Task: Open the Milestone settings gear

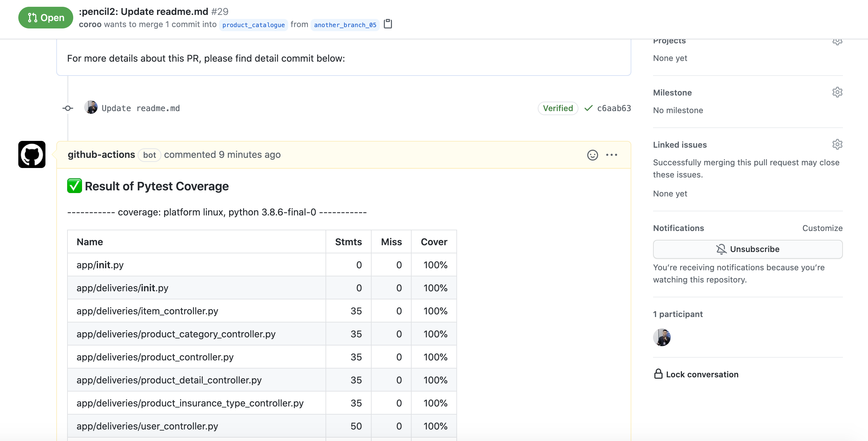Action: pyautogui.click(x=837, y=92)
